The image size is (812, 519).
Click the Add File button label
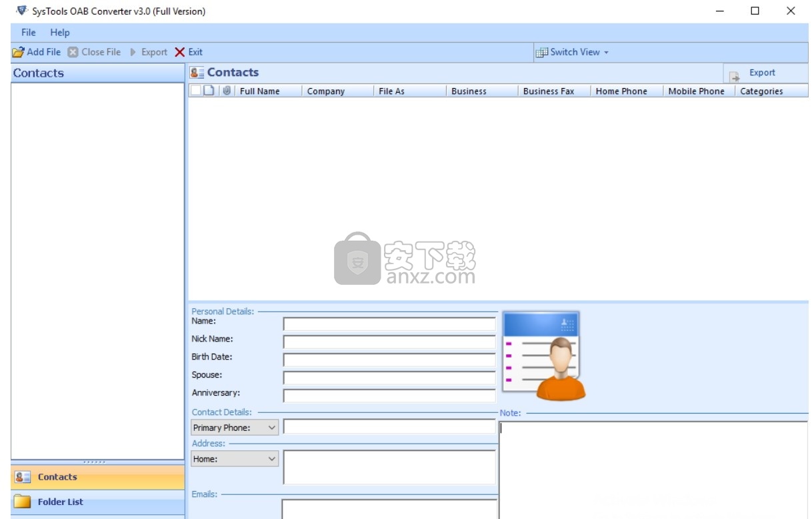point(44,52)
